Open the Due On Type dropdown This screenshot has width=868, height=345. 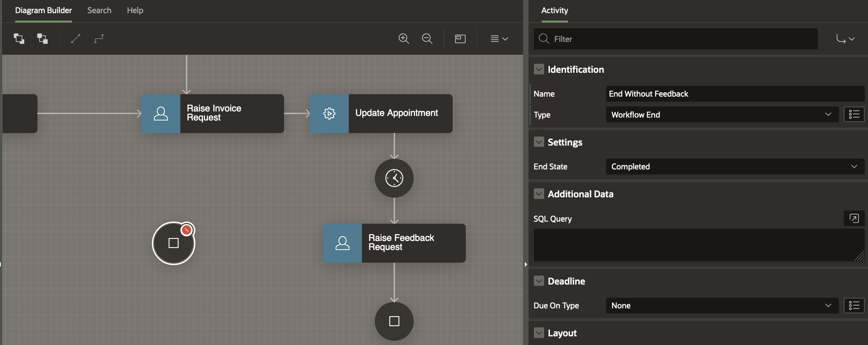click(722, 306)
